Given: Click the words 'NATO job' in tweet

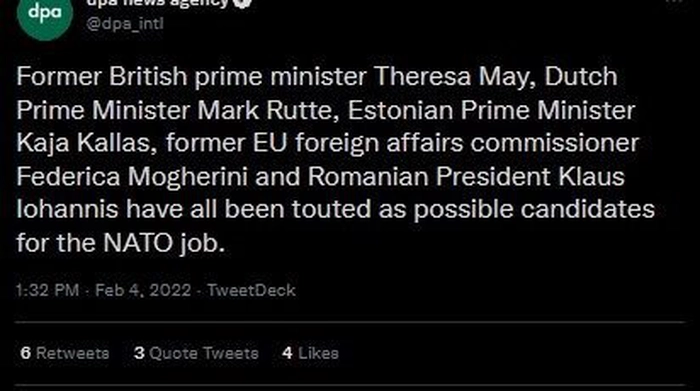Looking at the screenshot, I should click(164, 243).
